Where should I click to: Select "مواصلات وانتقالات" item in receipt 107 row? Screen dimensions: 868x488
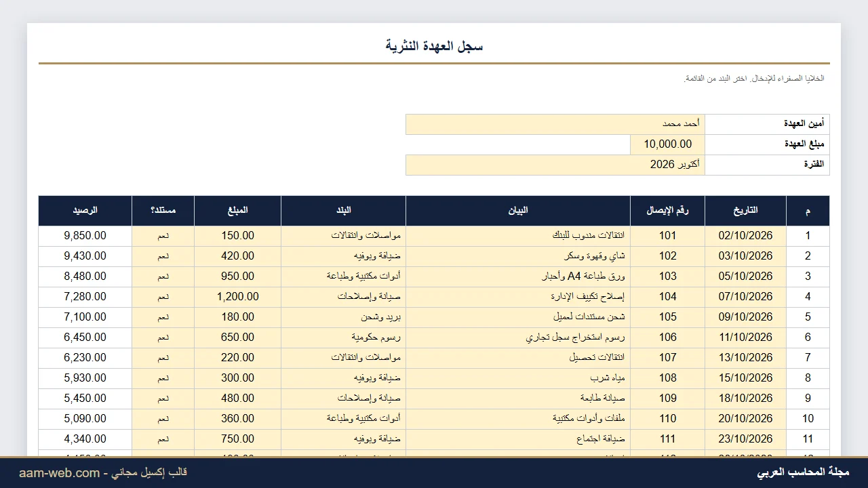[x=344, y=358]
